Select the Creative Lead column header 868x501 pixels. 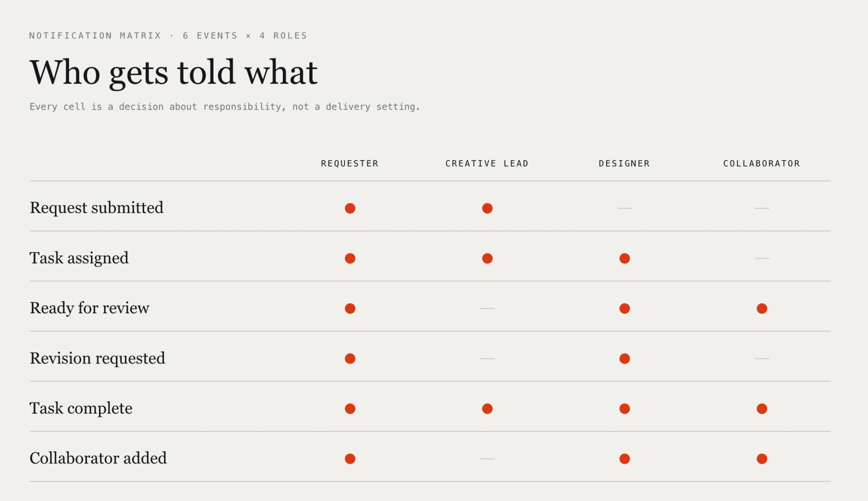click(487, 163)
